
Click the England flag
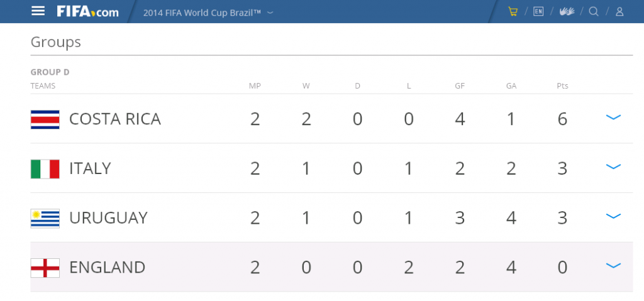click(x=45, y=268)
